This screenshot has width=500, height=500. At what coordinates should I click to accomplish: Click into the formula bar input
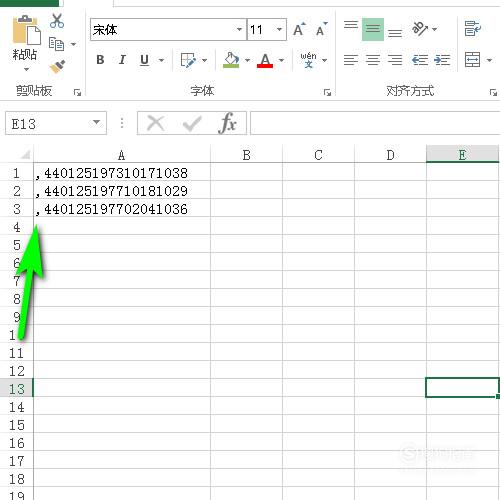click(375, 123)
